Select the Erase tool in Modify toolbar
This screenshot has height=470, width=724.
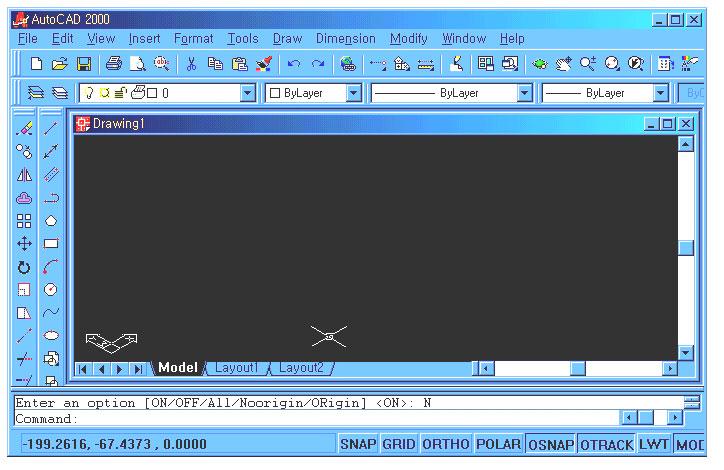tap(25, 128)
